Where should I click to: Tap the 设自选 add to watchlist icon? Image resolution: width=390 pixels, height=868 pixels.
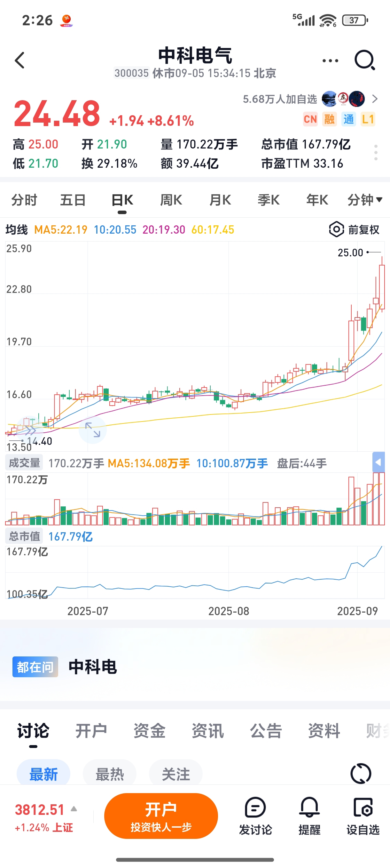(x=363, y=807)
